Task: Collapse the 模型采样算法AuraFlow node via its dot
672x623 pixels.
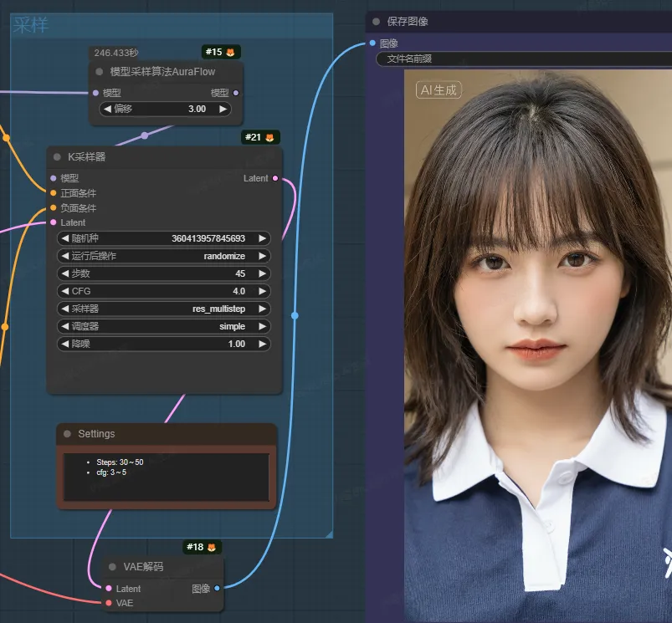Action: 100,72
